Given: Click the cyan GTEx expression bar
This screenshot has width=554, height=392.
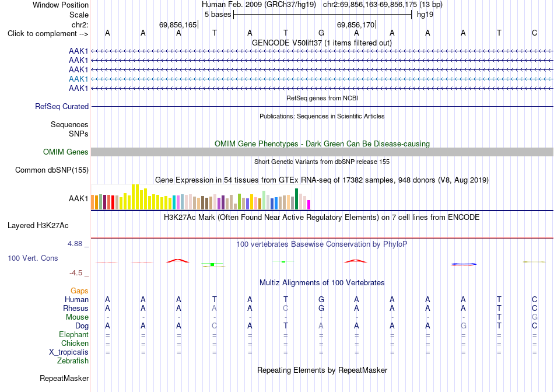Looking at the screenshot, I should (x=174, y=202).
